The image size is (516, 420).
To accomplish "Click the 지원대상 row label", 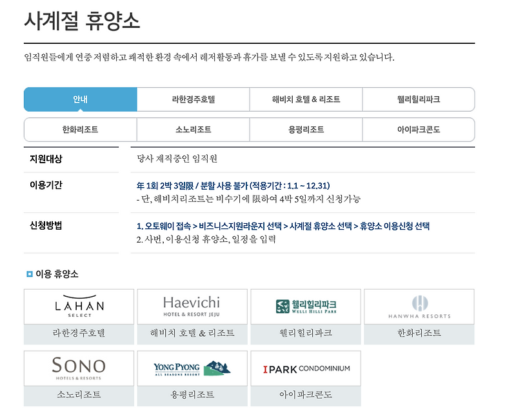I will pos(46,159).
